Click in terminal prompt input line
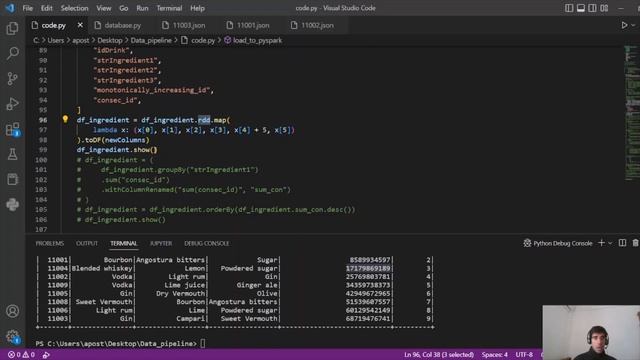The height and width of the screenshot is (360, 640). coord(202,344)
